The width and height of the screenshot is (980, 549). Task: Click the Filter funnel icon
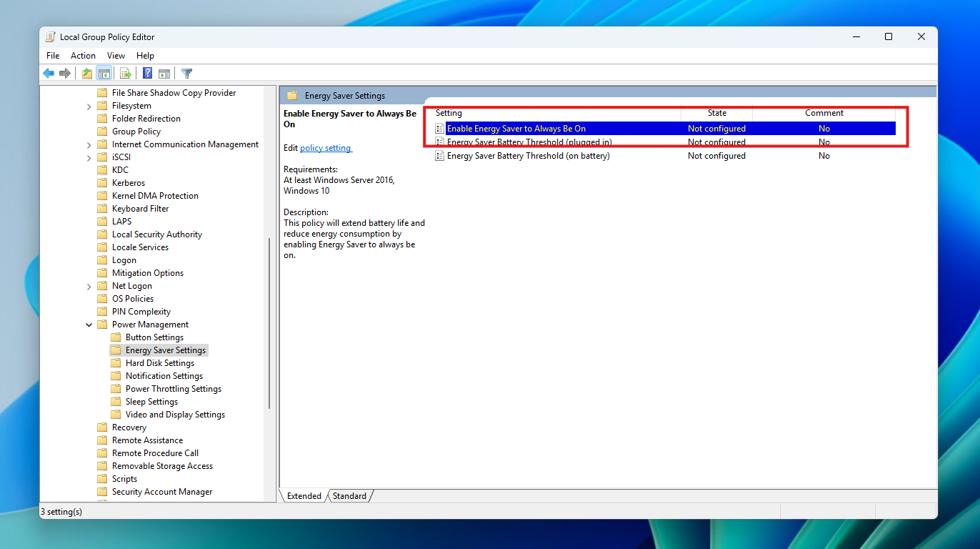(186, 73)
